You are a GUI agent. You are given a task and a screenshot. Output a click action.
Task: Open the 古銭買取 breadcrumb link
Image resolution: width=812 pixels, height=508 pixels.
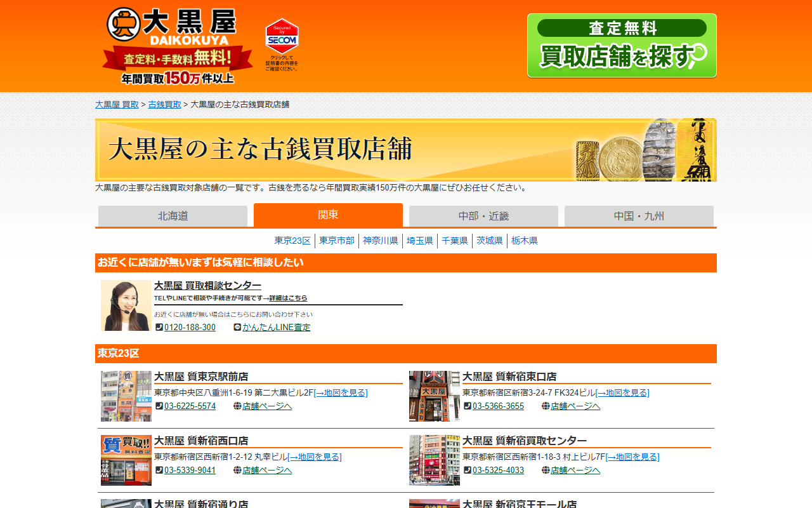(x=165, y=105)
